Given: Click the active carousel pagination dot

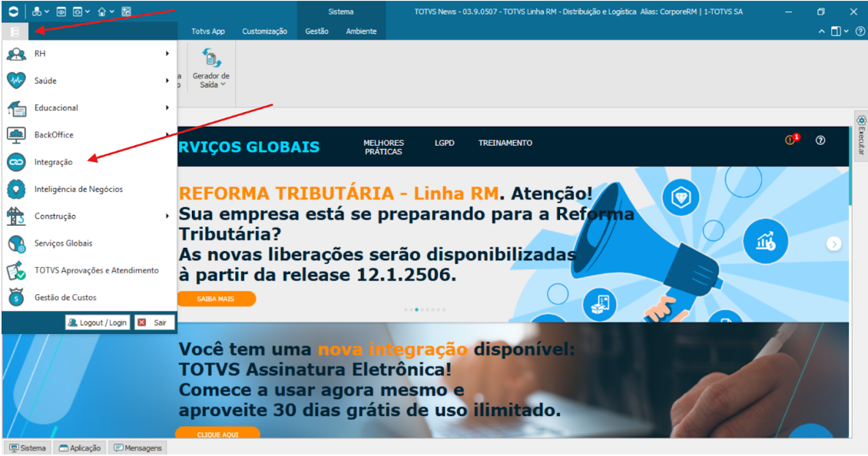Looking at the screenshot, I should click(x=416, y=310).
